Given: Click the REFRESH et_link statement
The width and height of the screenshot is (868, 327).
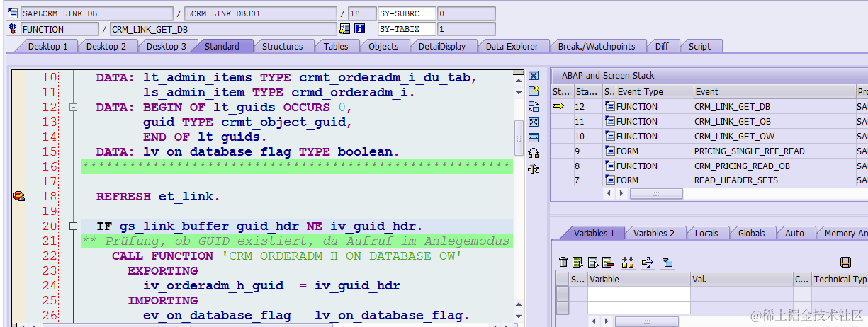Looking at the screenshot, I should [158, 196].
